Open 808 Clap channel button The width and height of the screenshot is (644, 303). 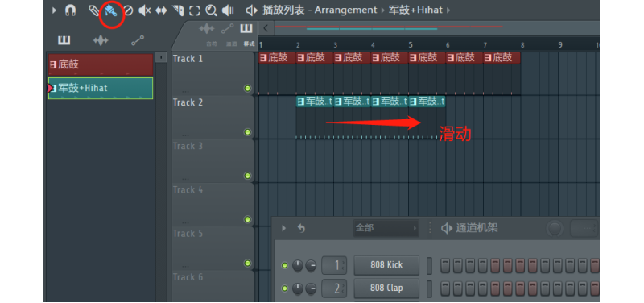[386, 288]
